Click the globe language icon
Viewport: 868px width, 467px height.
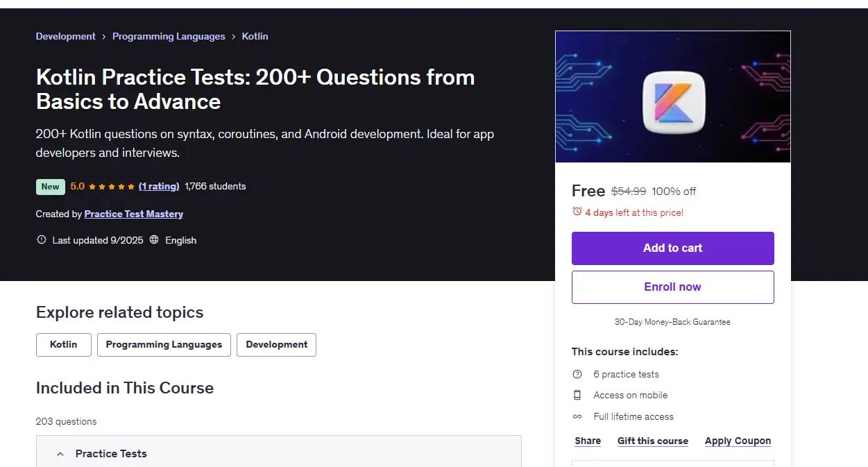(x=154, y=239)
